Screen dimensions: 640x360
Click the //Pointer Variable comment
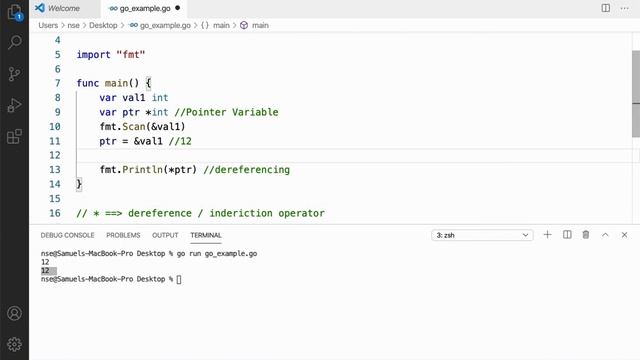point(226,112)
